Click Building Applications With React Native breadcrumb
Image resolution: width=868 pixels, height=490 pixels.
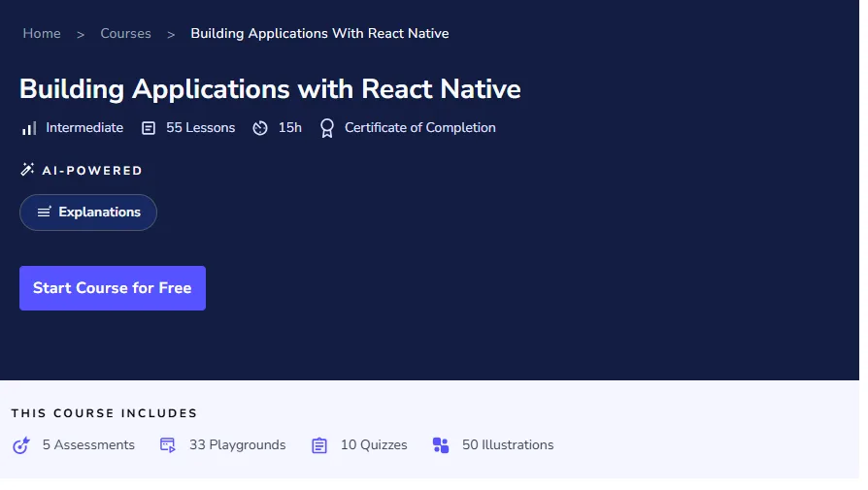319,34
